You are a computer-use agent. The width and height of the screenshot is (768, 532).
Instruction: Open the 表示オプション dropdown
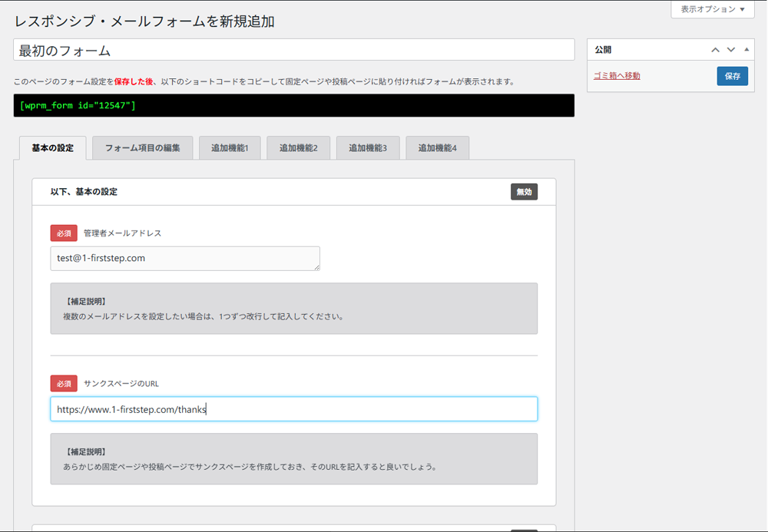click(x=712, y=9)
